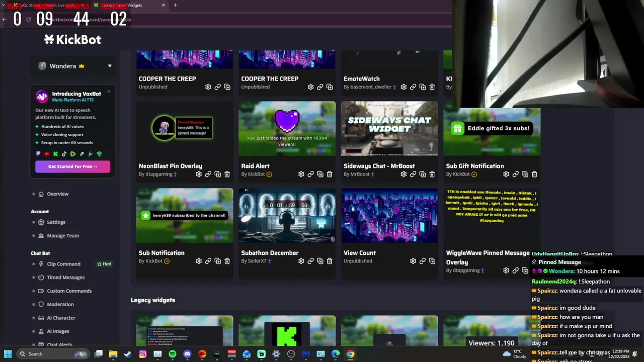Delete the Sideways Chat - MrBoost widget
Screen dimensions: 644x362
(x=432, y=174)
